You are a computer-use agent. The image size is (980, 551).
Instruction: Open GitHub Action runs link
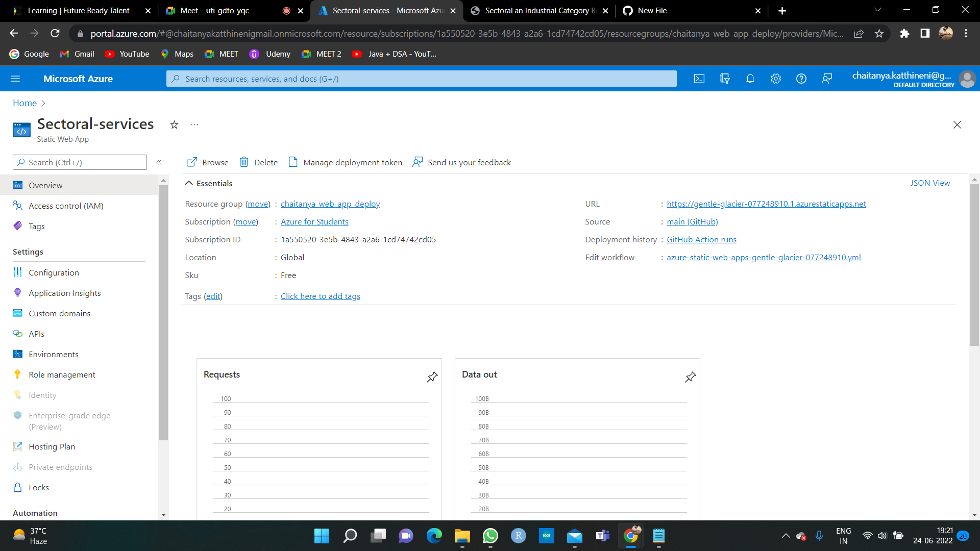pyautogui.click(x=701, y=240)
